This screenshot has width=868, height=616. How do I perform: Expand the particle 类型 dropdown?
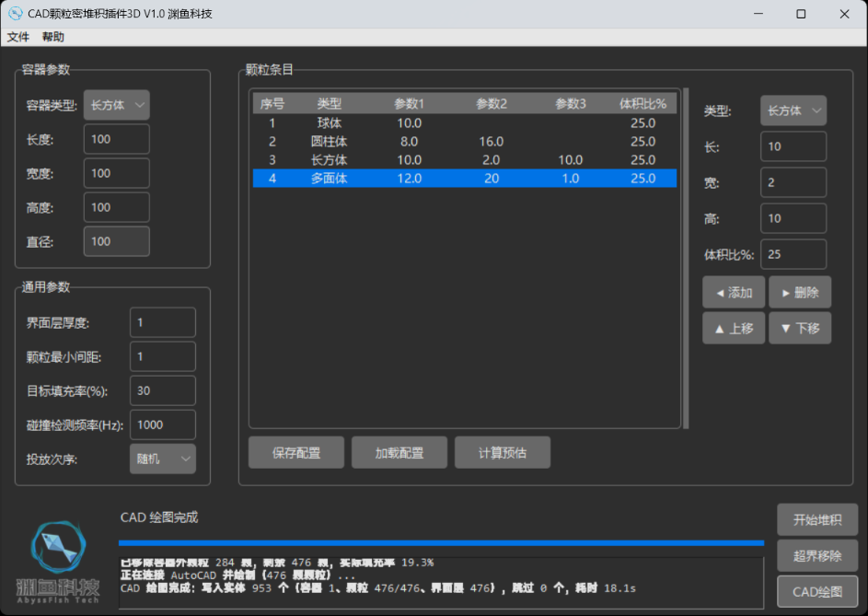click(x=793, y=110)
